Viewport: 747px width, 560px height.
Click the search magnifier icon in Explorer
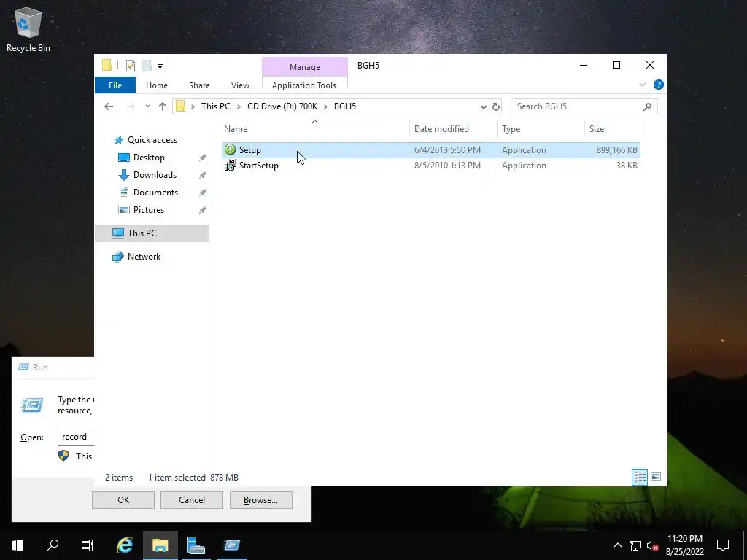pyautogui.click(x=647, y=106)
